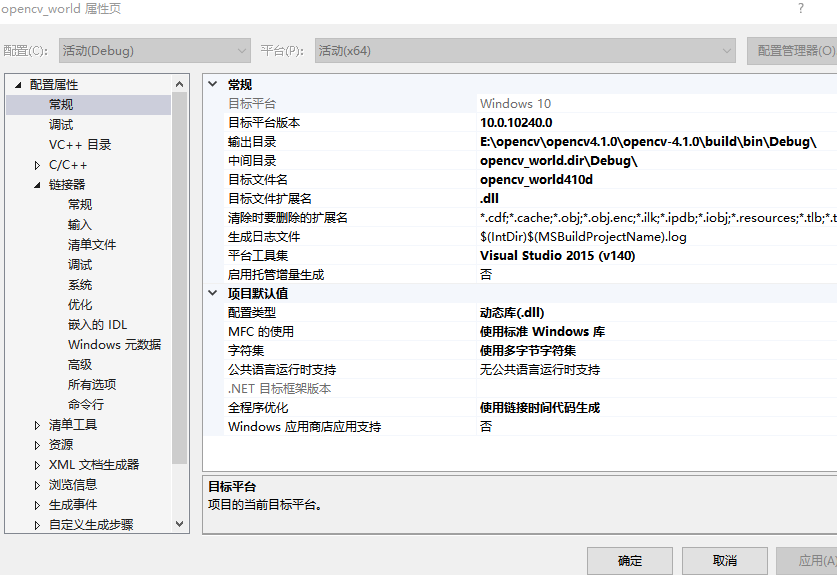Screen dimensions: 837x575
Task: Click the 全程序优化 value 使用链接时间代码生成
Action: tap(540, 407)
